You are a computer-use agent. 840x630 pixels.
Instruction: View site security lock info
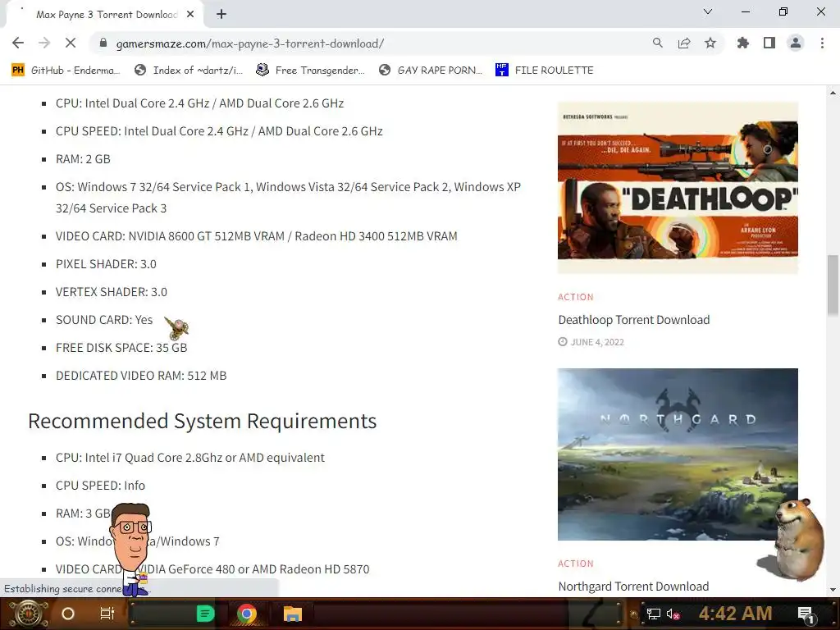click(103, 43)
